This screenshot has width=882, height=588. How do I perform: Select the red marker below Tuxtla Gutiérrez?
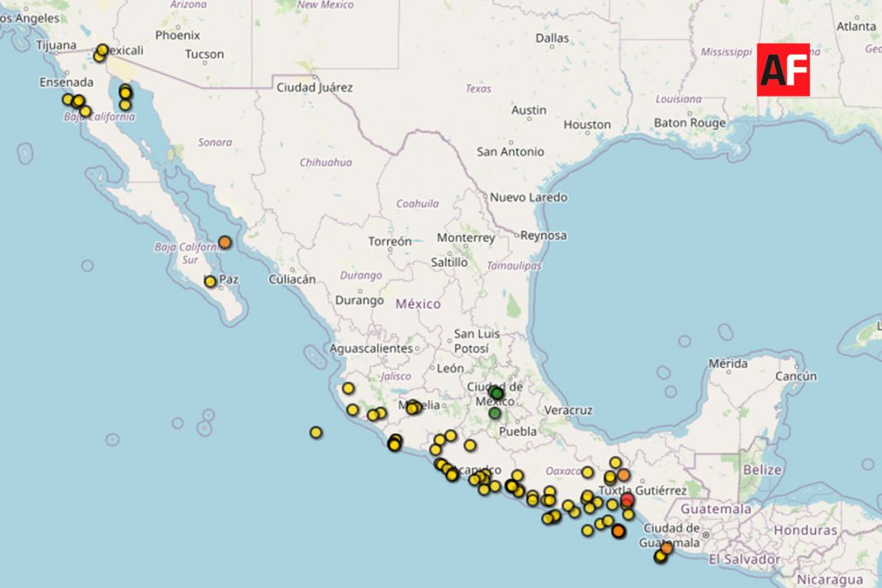627,500
